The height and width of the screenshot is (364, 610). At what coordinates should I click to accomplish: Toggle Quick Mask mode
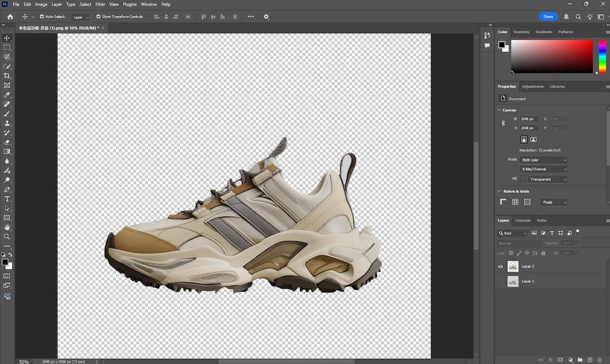[x=7, y=276]
